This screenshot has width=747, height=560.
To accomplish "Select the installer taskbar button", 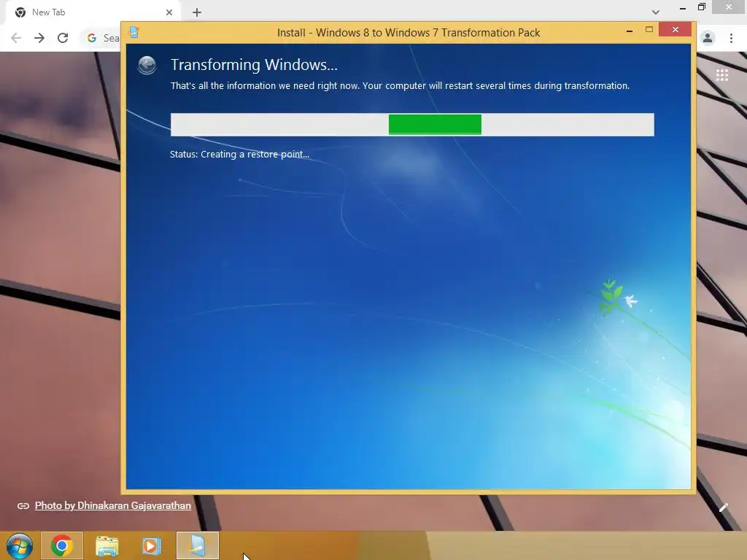I will pyautogui.click(x=198, y=545).
